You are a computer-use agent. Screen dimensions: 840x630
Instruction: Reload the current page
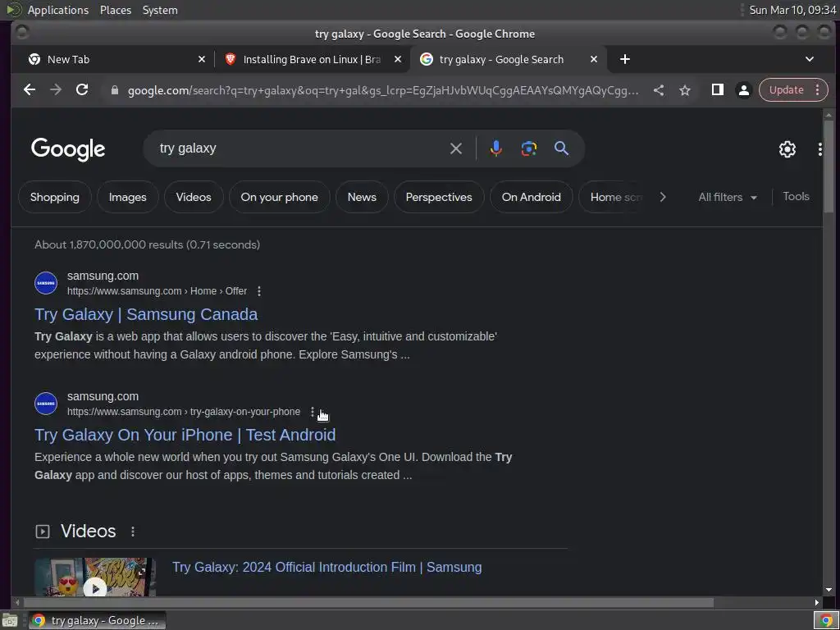[x=82, y=90]
